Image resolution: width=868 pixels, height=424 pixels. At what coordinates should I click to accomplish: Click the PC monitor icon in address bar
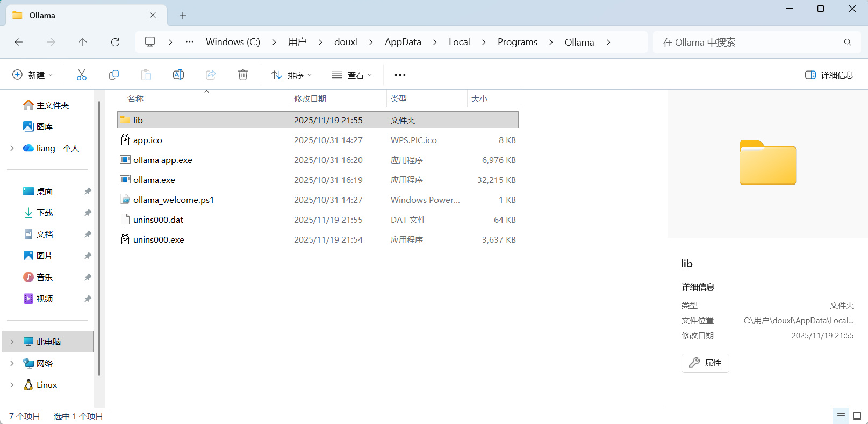[150, 42]
